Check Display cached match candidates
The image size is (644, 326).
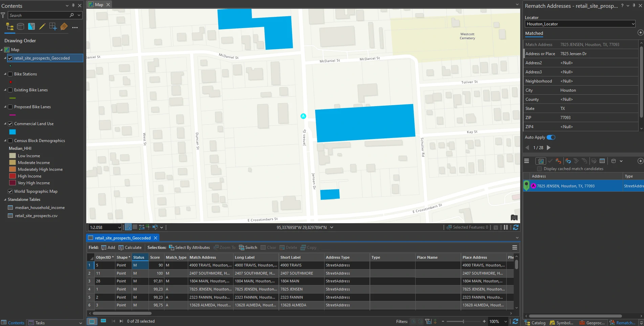(x=539, y=169)
